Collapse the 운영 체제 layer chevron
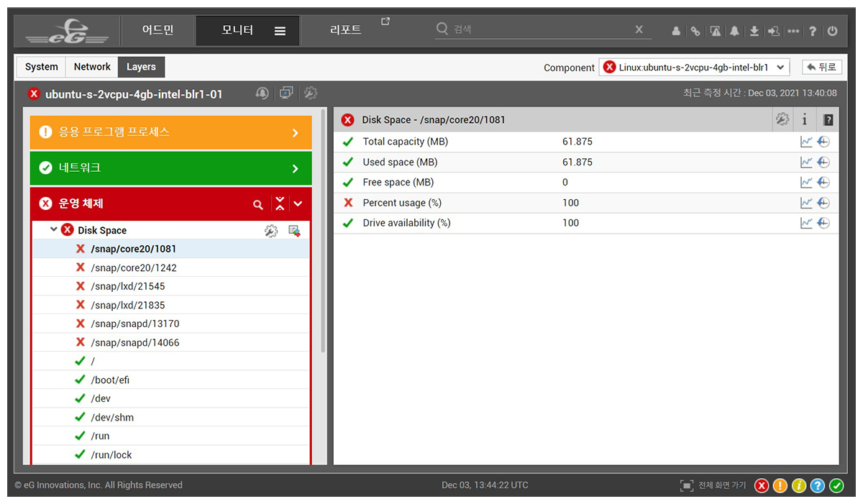This screenshot has width=863, height=504. click(x=298, y=204)
